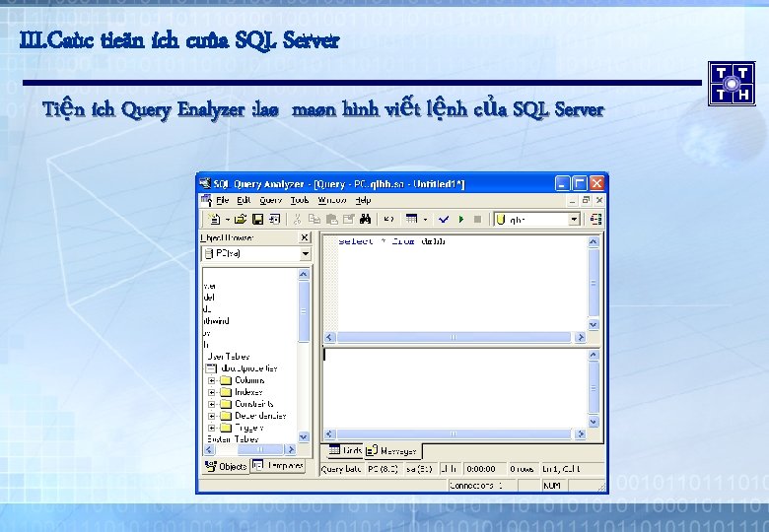Select the System Tables tree item
Image resolution: width=769 pixels, height=532 pixels.
pos(233,439)
